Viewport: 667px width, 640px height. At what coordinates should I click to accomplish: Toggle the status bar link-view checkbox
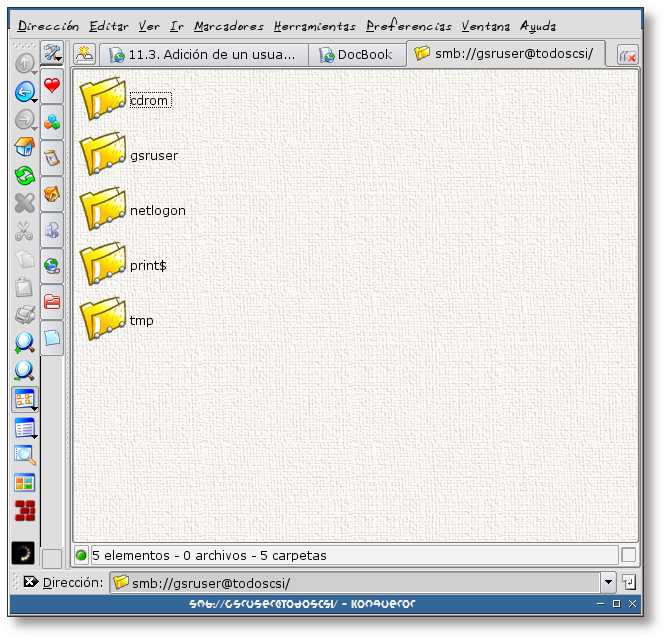(x=628, y=555)
